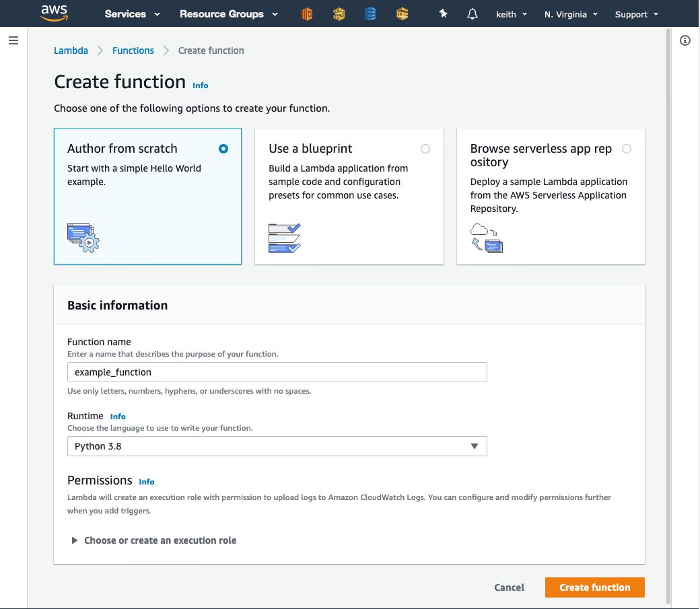Click the serverless repository cloud illustration
Viewport: 700px width, 609px height.
point(487,238)
